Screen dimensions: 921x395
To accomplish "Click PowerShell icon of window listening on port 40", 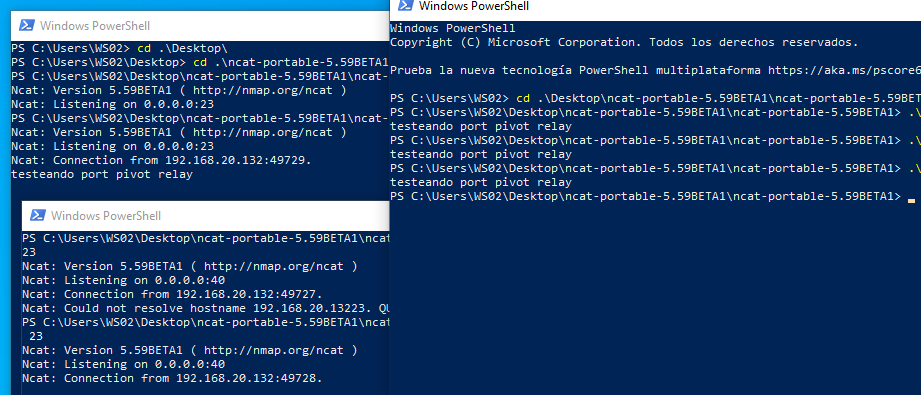I will (x=38, y=216).
